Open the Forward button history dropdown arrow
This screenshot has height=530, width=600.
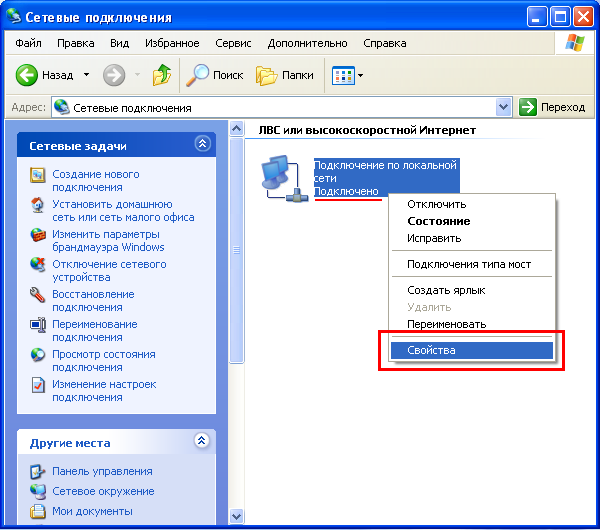[x=137, y=75]
